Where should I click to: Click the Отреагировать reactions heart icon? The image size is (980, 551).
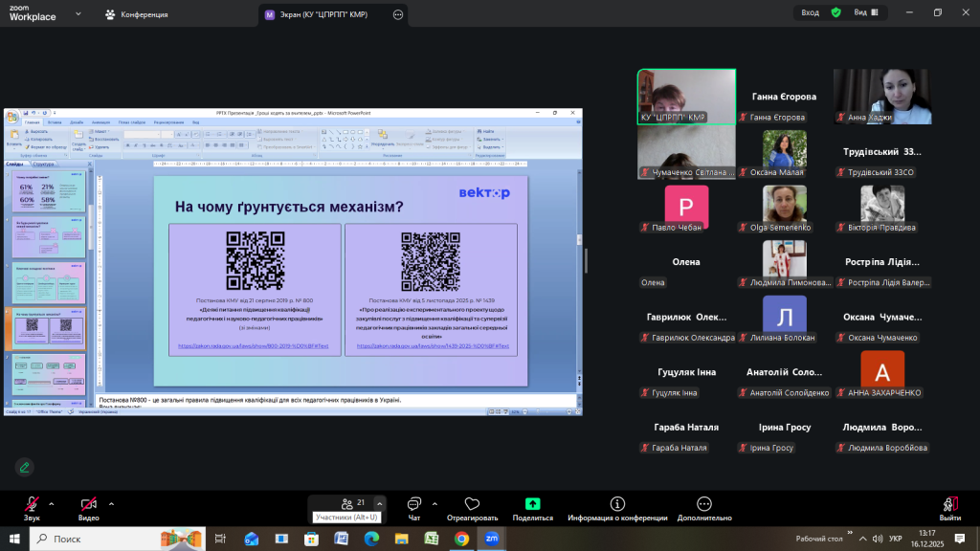tap(471, 505)
